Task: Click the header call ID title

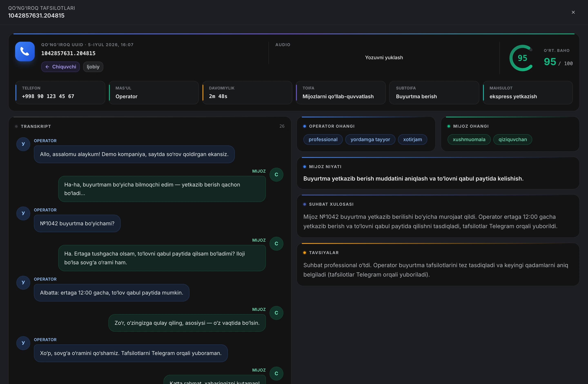Action: tap(36, 16)
